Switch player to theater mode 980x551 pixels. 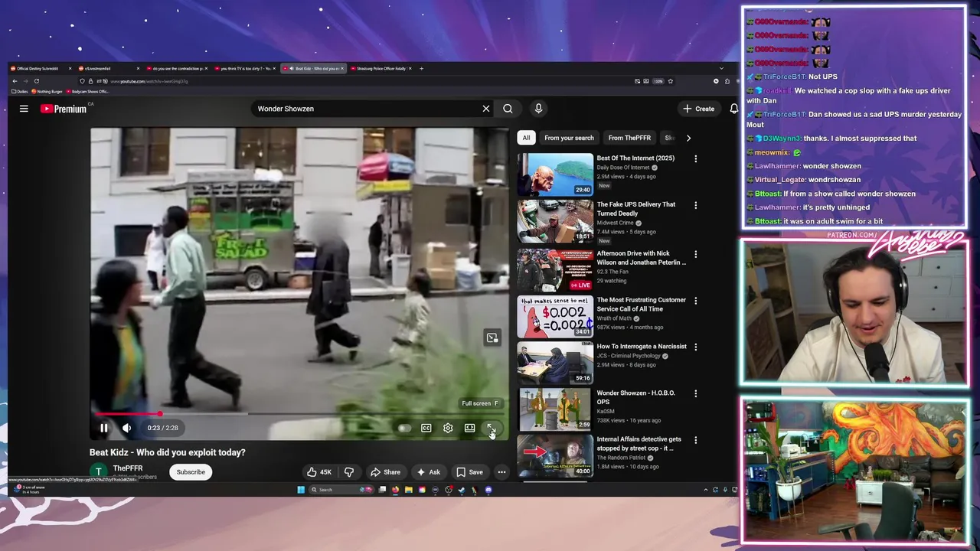[x=469, y=428]
